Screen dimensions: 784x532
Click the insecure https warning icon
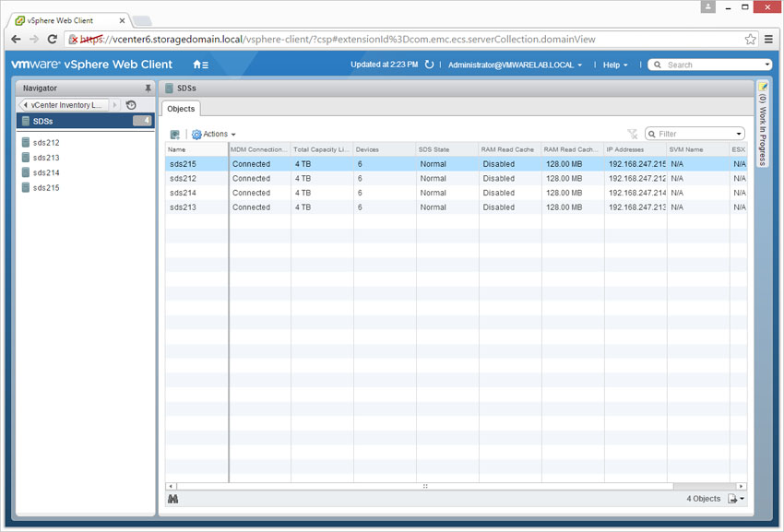pyautogui.click(x=74, y=39)
